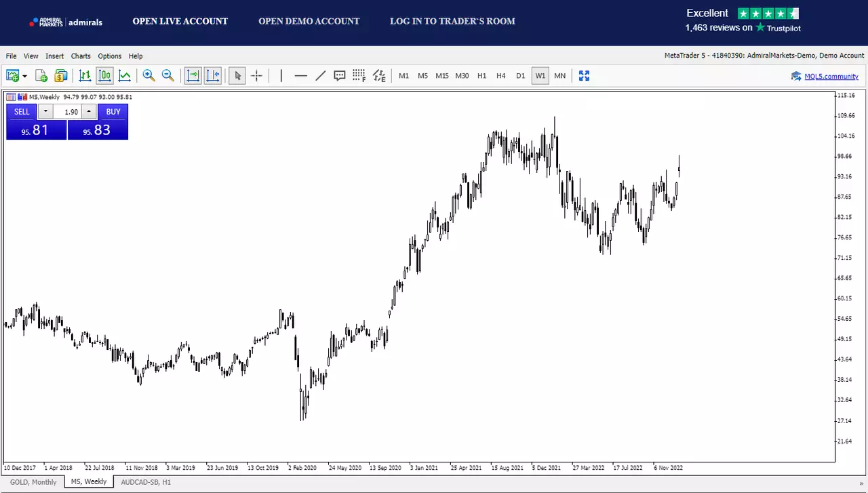The width and height of the screenshot is (868, 493).
Task: Draw a horizontal line object
Action: click(301, 76)
